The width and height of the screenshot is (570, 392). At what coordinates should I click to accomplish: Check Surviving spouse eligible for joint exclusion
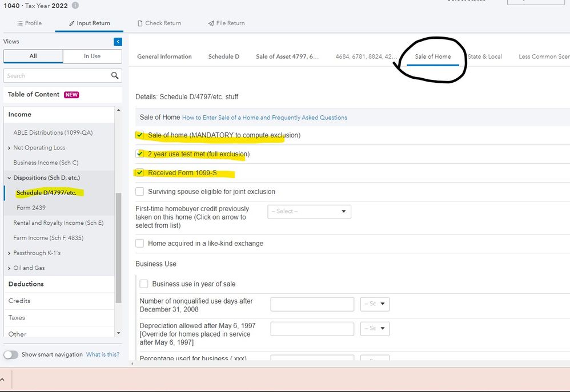(140, 192)
